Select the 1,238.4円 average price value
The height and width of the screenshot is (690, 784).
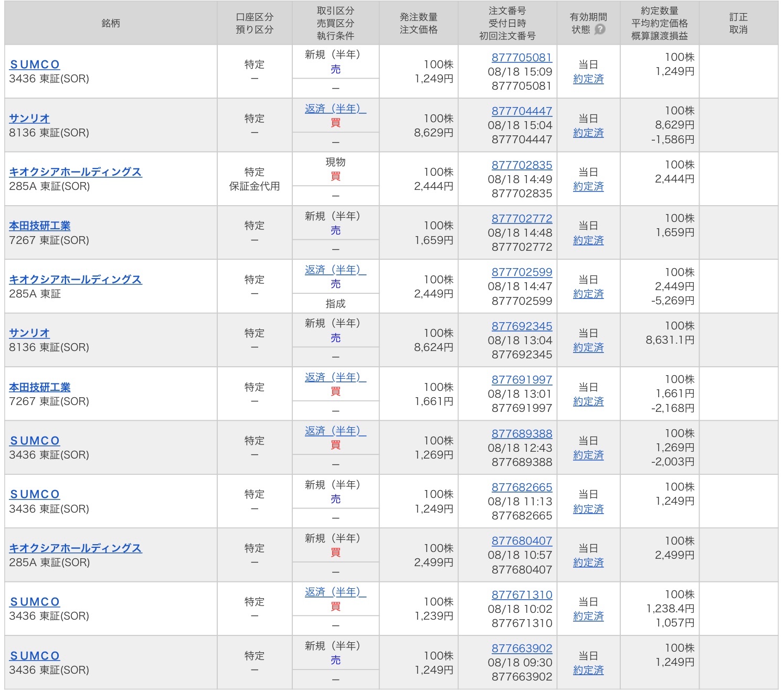(x=670, y=609)
